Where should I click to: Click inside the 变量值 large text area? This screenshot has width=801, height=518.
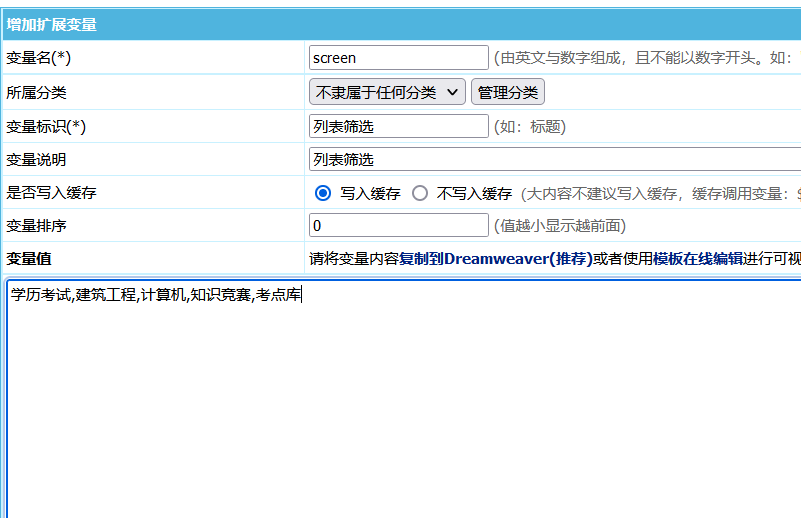point(400,400)
